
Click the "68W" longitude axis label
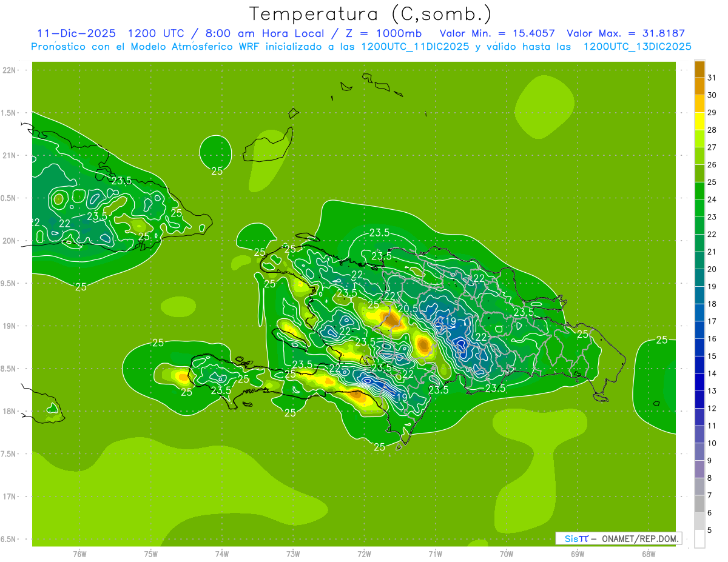[649, 554]
